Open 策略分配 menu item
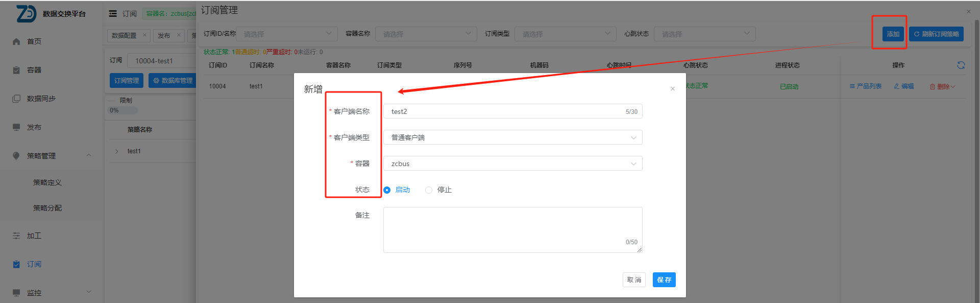The height and width of the screenshot is (303, 980). point(47,208)
